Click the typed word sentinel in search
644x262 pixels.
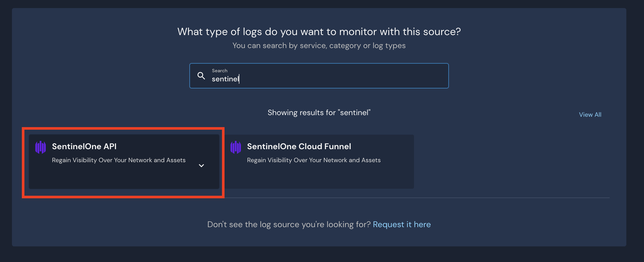pyautogui.click(x=225, y=79)
